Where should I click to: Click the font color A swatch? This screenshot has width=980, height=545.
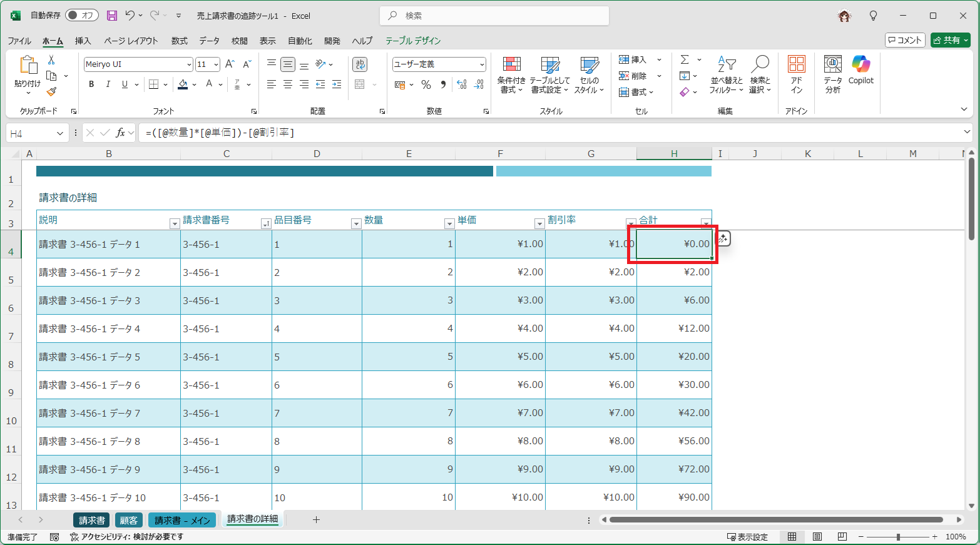209,84
